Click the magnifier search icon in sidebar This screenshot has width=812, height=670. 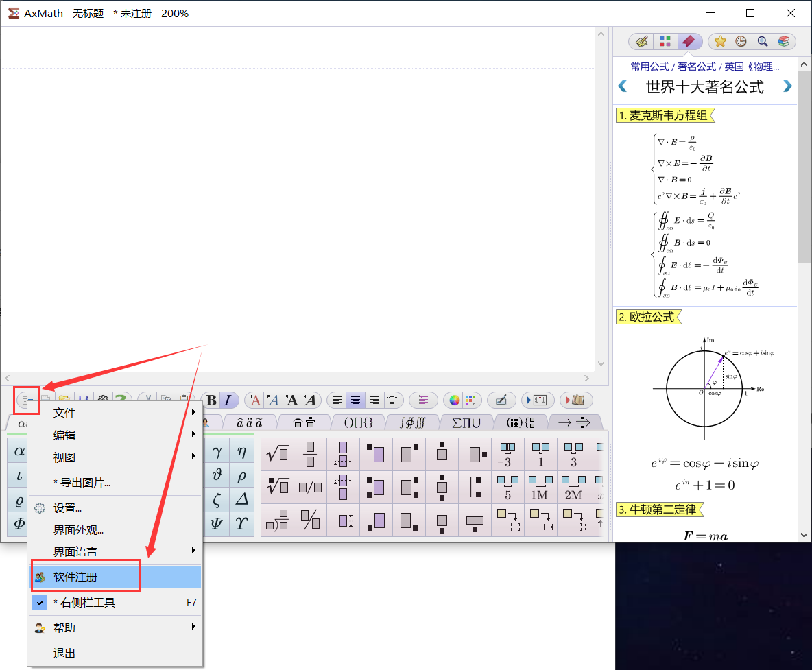coord(762,42)
